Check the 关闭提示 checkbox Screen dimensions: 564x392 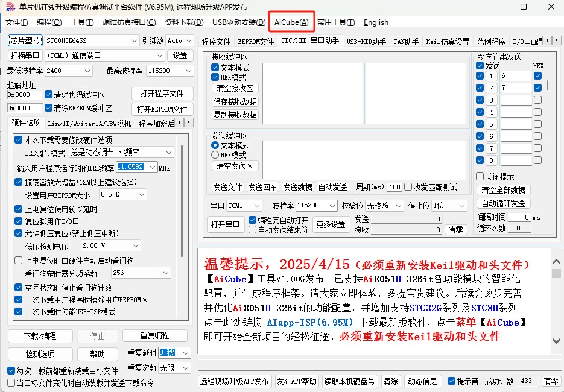point(480,177)
